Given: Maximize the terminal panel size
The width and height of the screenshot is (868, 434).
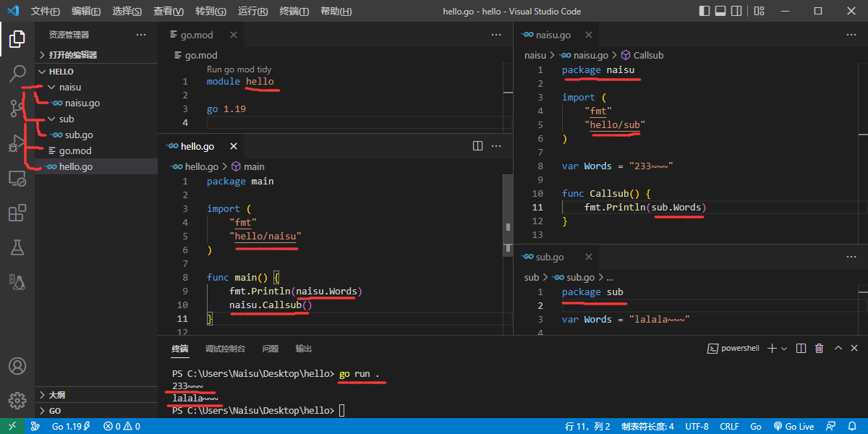Looking at the screenshot, I should (x=838, y=348).
